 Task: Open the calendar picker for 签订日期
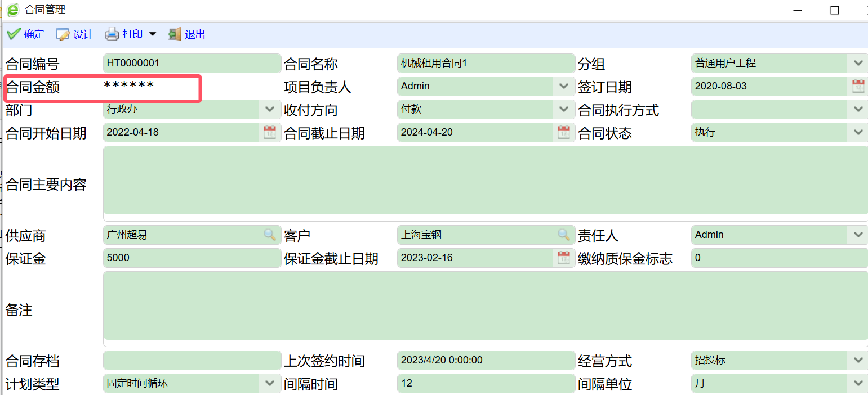(858, 86)
